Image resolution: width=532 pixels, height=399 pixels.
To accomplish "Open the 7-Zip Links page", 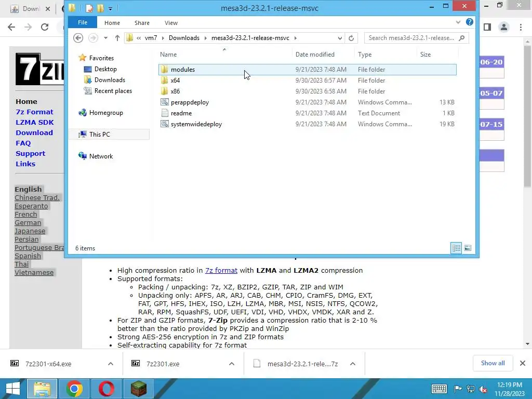I will [25, 164].
